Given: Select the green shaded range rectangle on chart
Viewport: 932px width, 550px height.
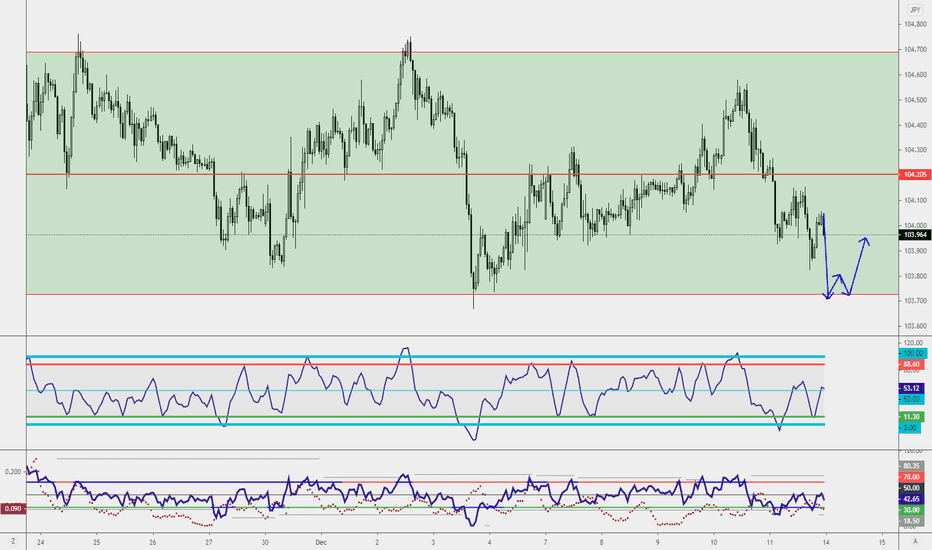Looking at the screenshot, I should point(462,173).
